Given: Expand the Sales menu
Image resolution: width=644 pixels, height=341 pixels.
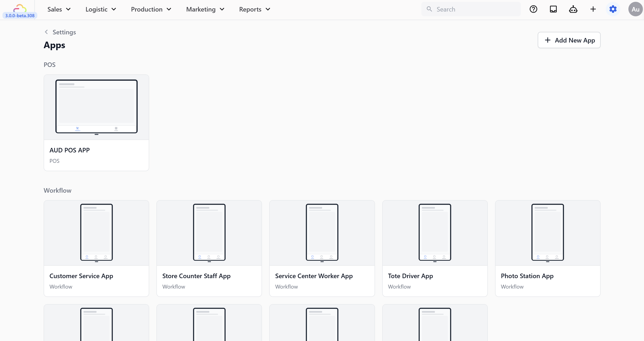Looking at the screenshot, I should (59, 9).
